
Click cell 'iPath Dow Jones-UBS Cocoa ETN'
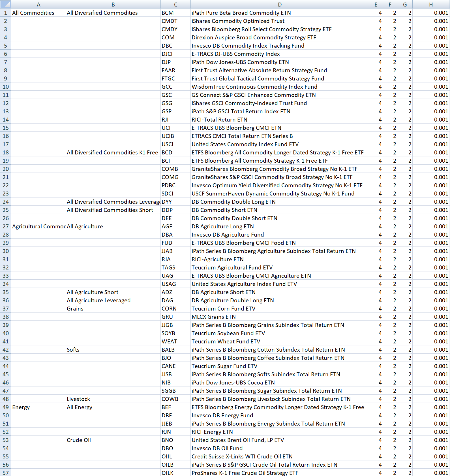(x=280, y=382)
